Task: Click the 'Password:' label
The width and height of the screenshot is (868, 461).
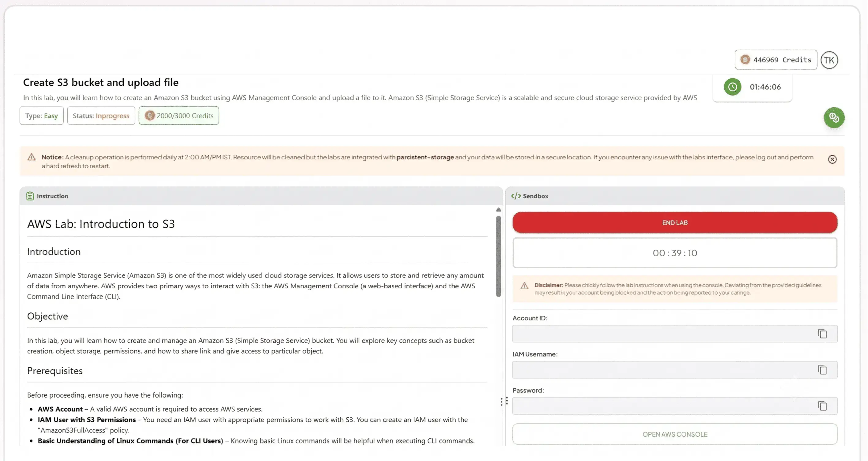Action: pos(528,391)
